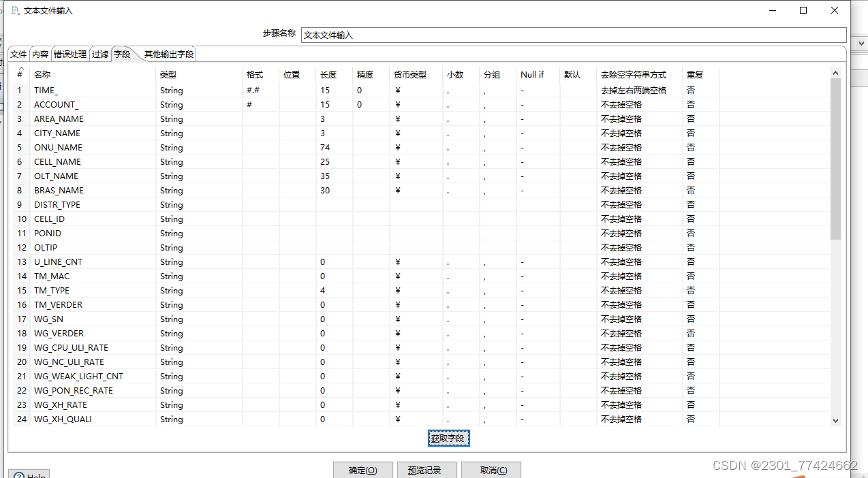Click the 获取字段 button
Image resolution: width=868 pixels, height=478 pixels.
pos(448,439)
